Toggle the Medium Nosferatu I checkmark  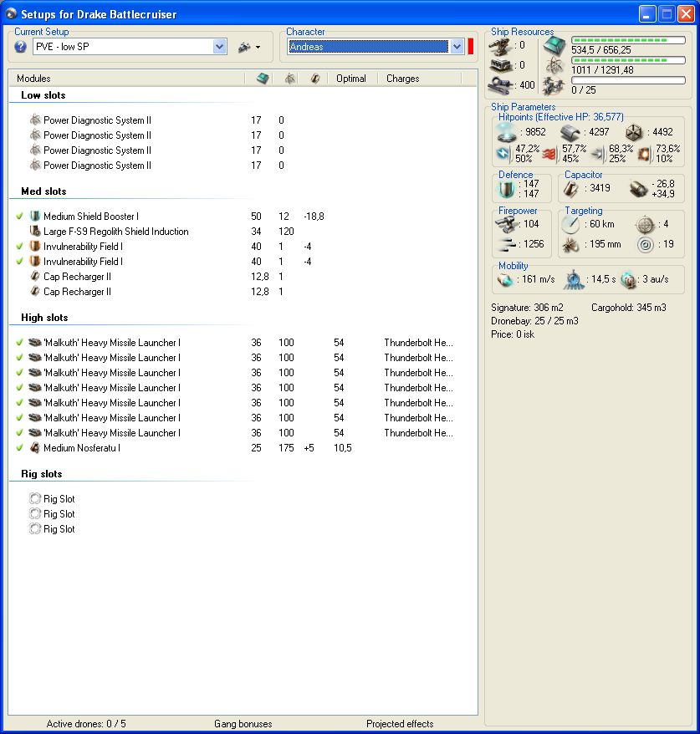[x=20, y=447]
